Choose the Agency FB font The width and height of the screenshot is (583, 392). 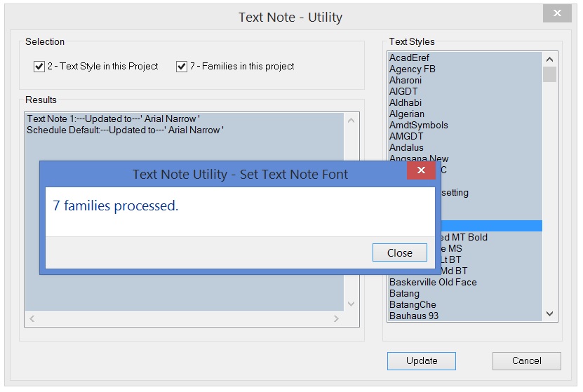pyautogui.click(x=412, y=69)
